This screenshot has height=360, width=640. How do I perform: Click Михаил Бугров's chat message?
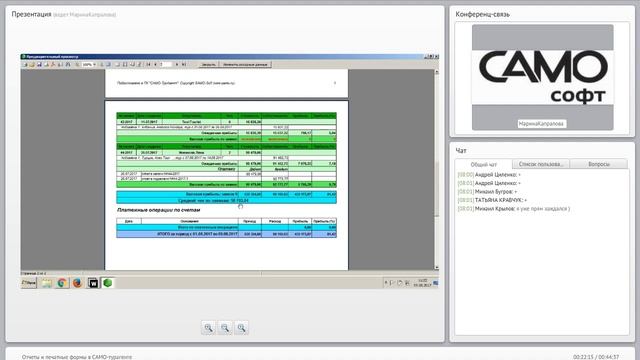pyautogui.click(x=487, y=191)
